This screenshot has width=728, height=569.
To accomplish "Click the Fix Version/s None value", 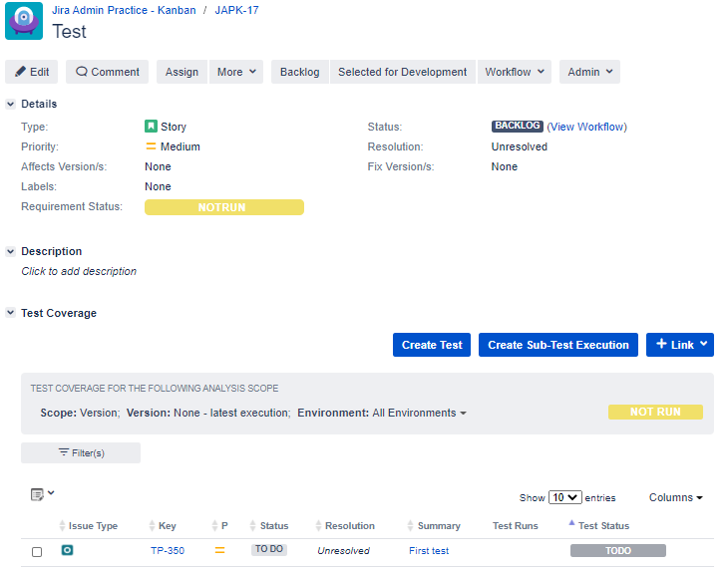I will [505, 166].
